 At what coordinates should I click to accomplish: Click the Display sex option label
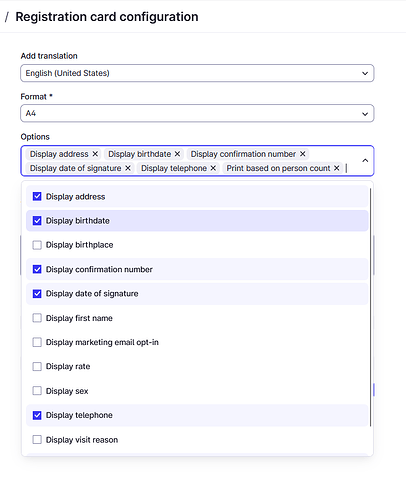click(x=67, y=391)
